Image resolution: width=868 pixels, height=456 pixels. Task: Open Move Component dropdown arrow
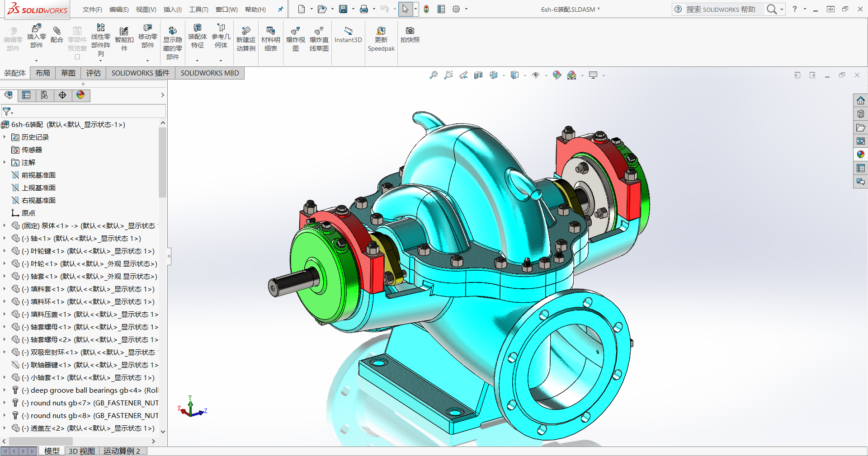click(x=148, y=60)
